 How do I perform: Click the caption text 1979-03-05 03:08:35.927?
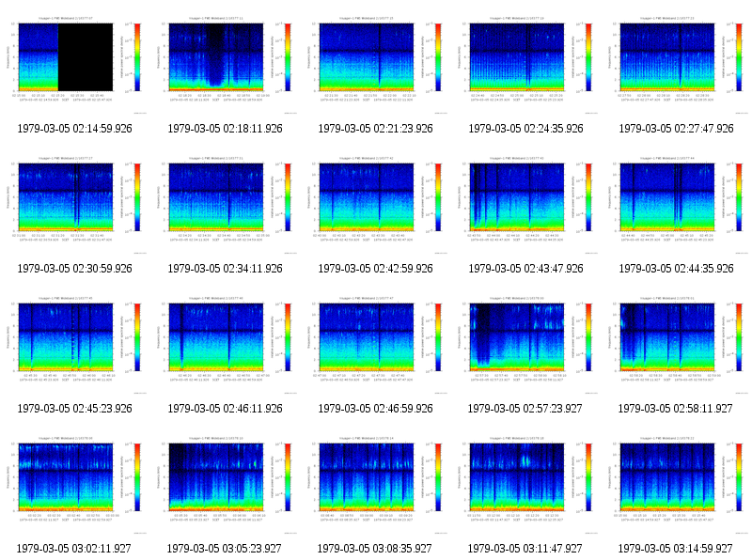[374, 549]
